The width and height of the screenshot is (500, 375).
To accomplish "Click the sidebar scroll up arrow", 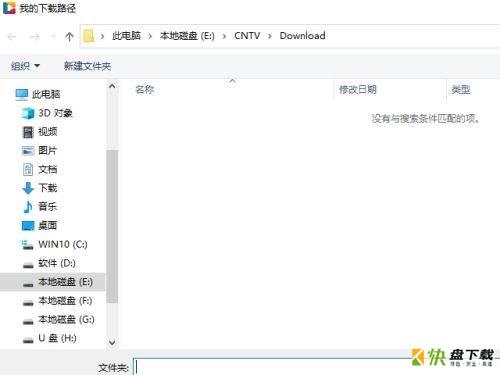I will tap(112, 86).
